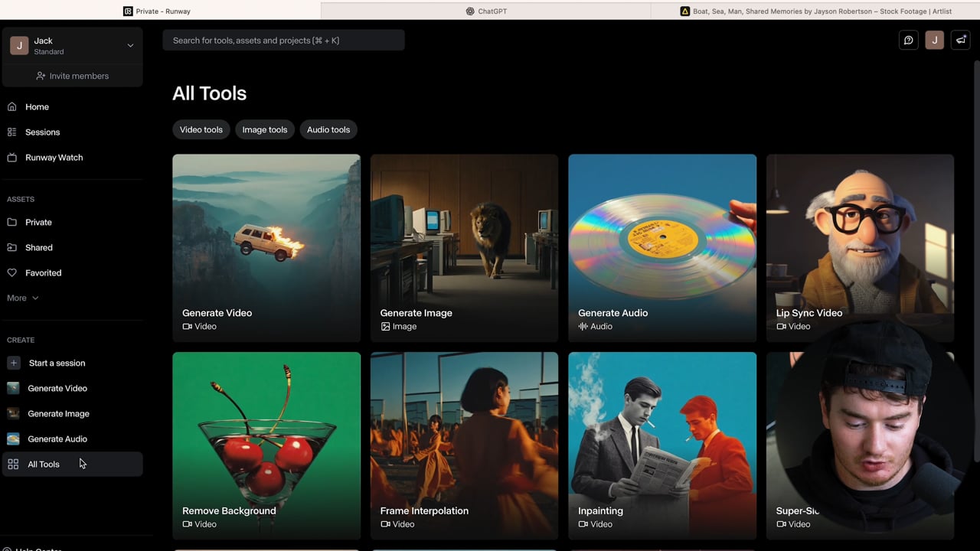The height and width of the screenshot is (551, 980).
Task: Switch to the ChatGPT browser tab
Action: (x=486, y=11)
